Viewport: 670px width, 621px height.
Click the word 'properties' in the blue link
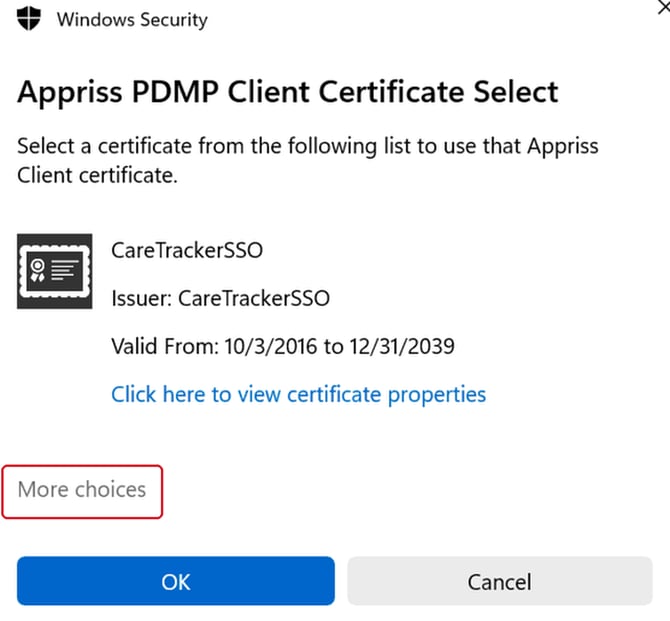pyautogui.click(x=437, y=395)
